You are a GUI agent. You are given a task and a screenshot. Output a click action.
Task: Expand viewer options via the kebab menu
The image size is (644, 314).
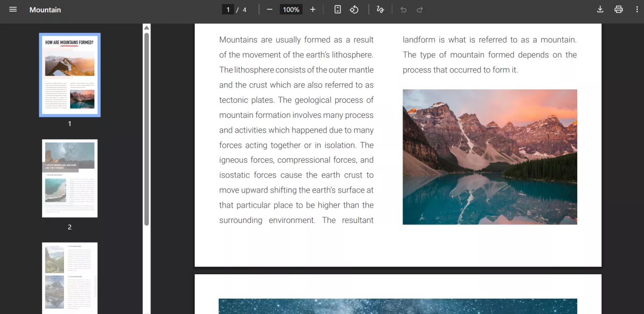point(637,9)
